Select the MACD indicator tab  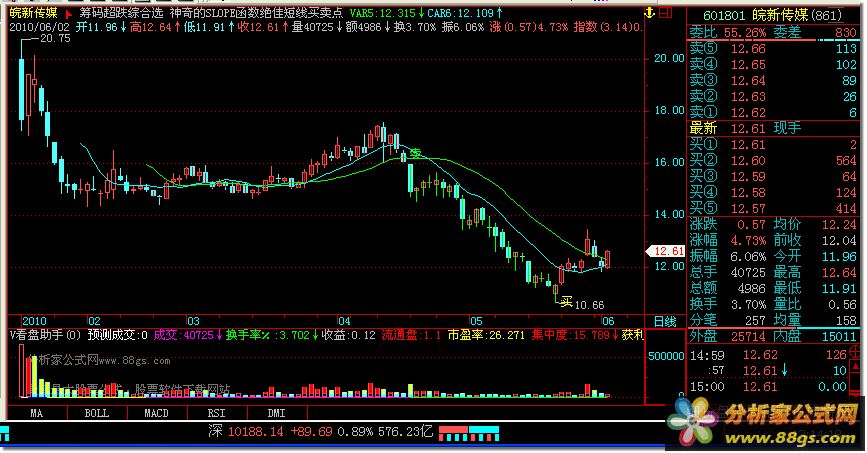coord(155,413)
